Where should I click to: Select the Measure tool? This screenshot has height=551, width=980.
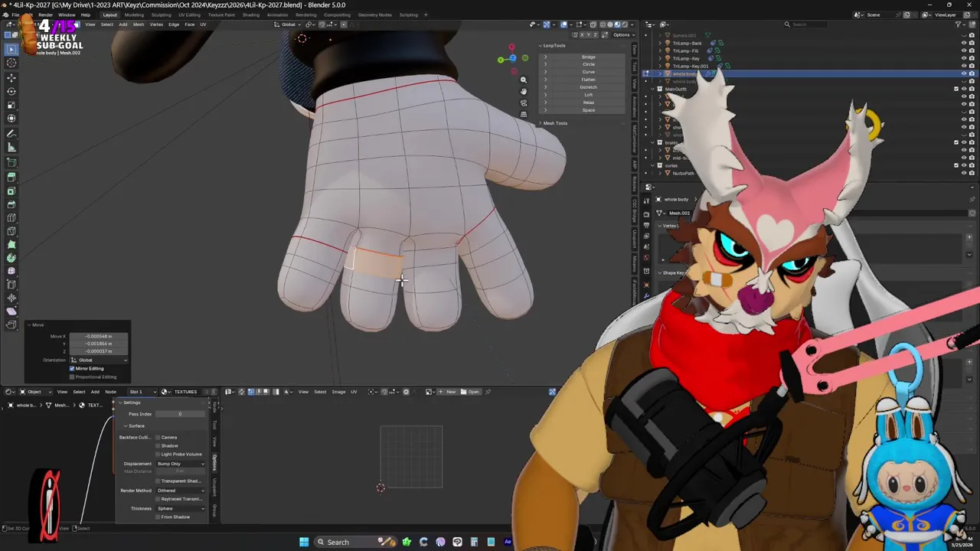click(11, 148)
